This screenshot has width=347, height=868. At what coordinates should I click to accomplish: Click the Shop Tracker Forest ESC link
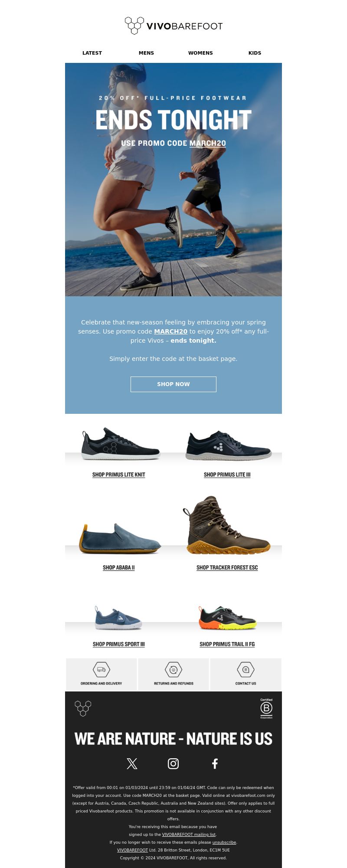[x=227, y=567]
